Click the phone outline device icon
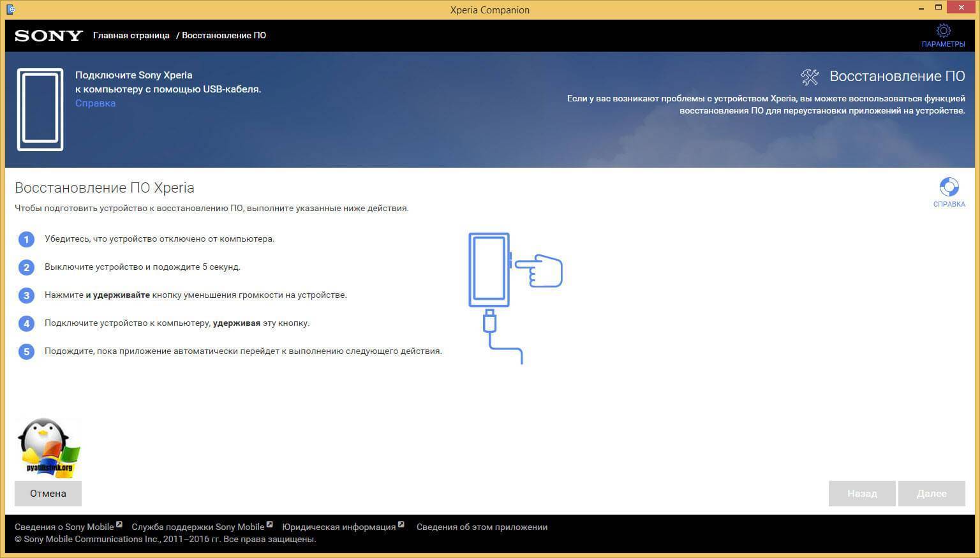 pyautogui.click(x=40, y=110)
